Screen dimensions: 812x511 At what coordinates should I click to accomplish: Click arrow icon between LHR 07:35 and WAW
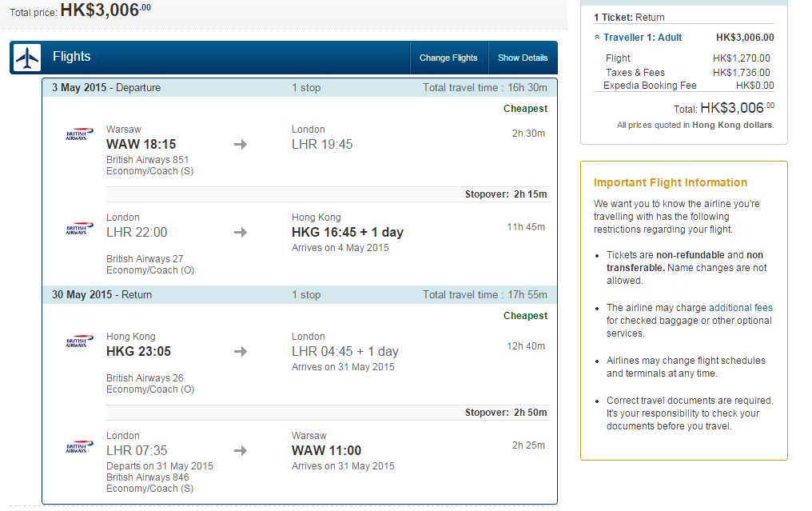coord(241,450)
